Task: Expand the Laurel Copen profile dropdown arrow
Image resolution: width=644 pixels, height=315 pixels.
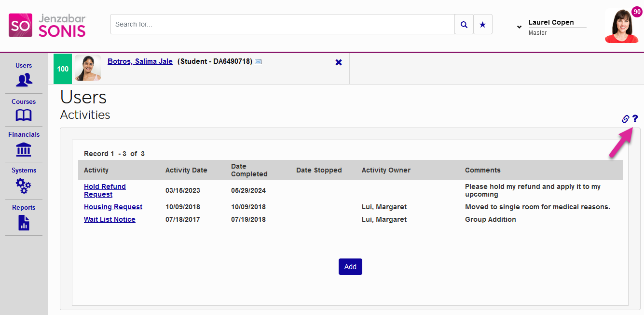Action: click(519, 27)
